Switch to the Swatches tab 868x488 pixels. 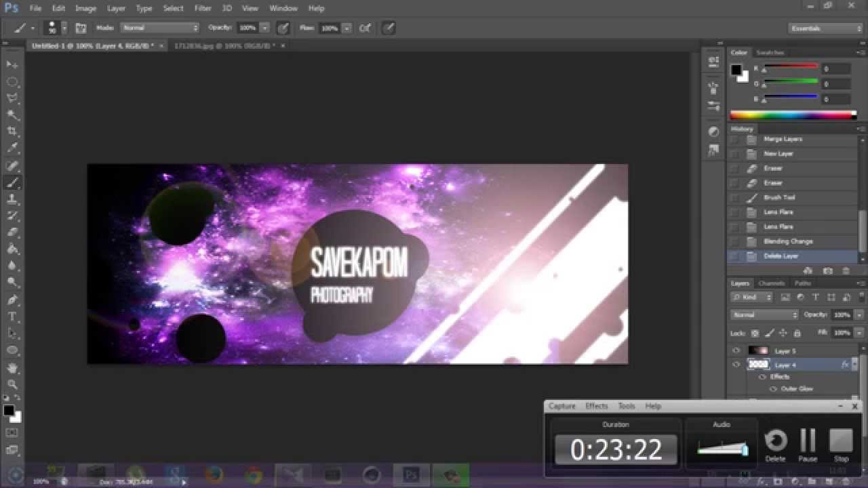tap(770, 52)
